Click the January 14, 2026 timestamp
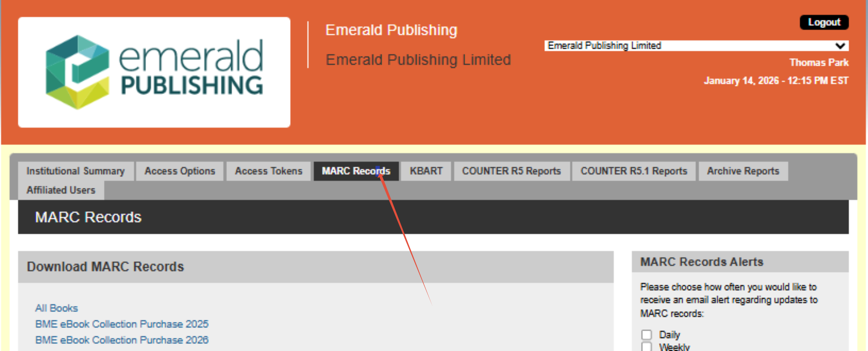868x351 pixels. (x=776, y=80)
